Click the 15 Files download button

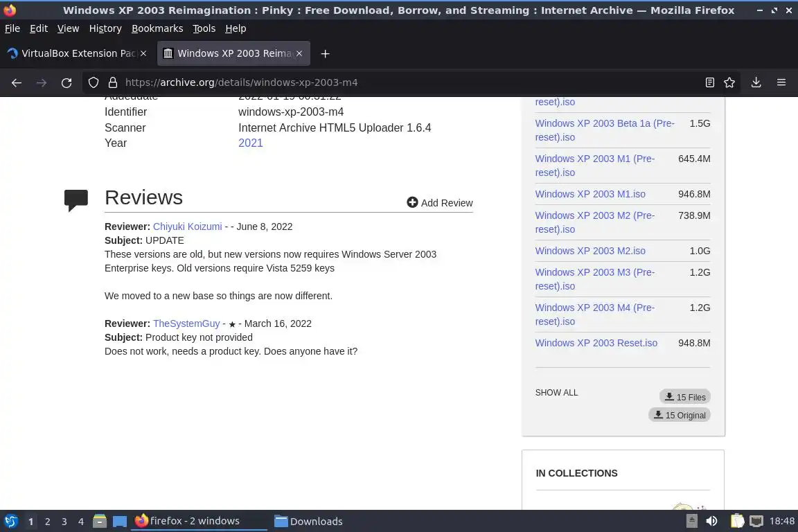pos(685,397)
